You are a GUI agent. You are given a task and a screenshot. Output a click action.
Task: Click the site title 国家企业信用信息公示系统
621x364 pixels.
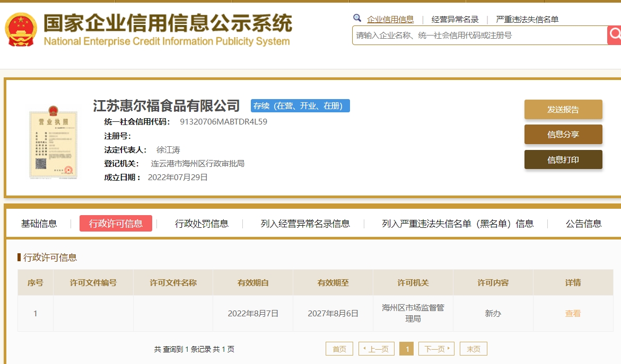[x=168, y=23]
